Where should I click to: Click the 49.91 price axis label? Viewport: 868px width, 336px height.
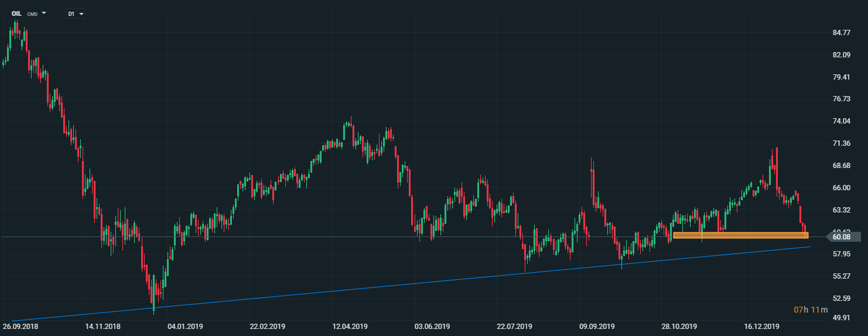point(841,318)
